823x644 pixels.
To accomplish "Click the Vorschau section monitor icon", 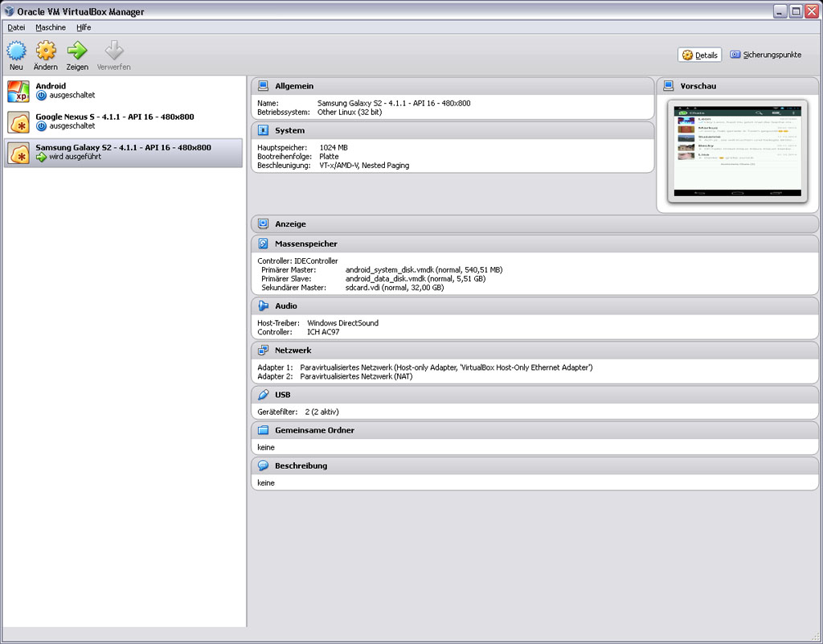I will [669, 86].
